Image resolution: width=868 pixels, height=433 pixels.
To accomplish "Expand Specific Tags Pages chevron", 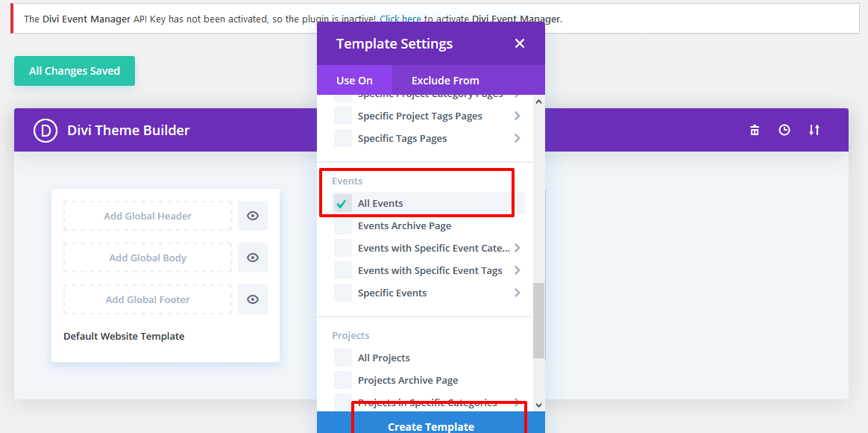I will coord(517,138).
